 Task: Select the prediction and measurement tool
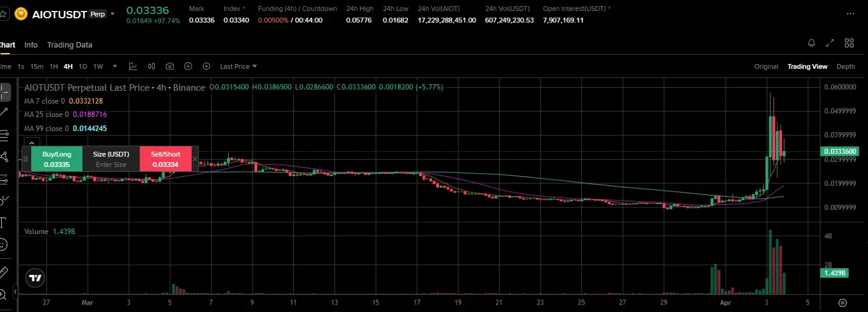pyautogui.click(x=4, y=179)
